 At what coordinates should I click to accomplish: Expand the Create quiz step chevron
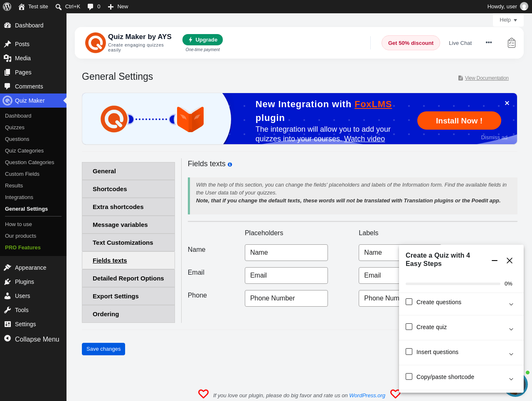point(511,329)
